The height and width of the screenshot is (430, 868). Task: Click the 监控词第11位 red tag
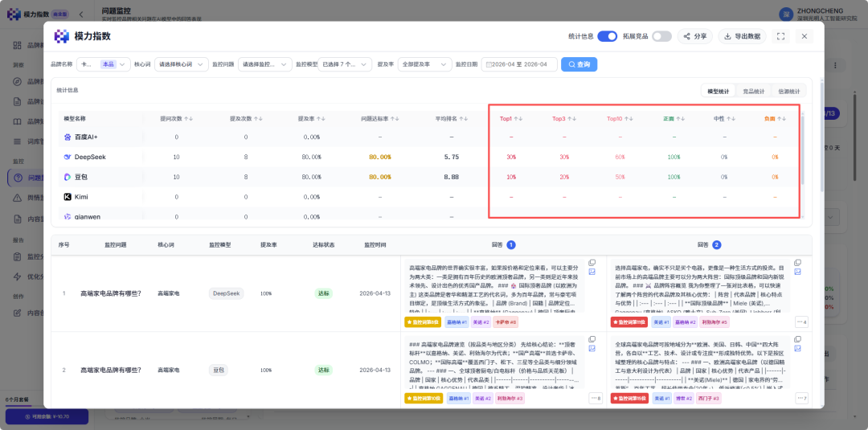pyautogui.click(x=629, y=321)
